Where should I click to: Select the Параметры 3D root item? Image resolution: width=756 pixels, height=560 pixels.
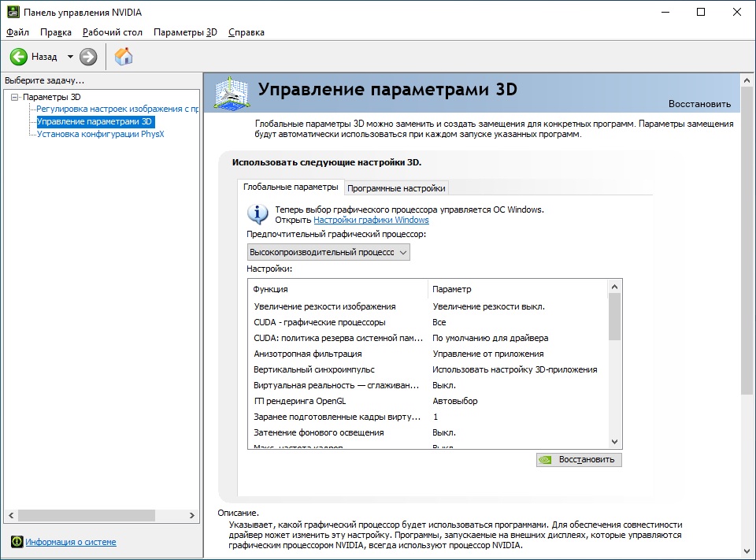(x=52, y=97)
